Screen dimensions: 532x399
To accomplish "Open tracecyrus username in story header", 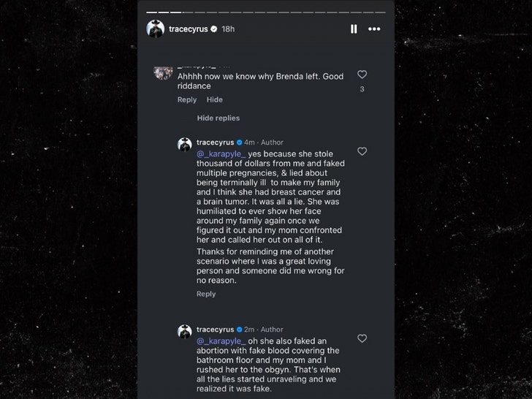I will [188, 29].
